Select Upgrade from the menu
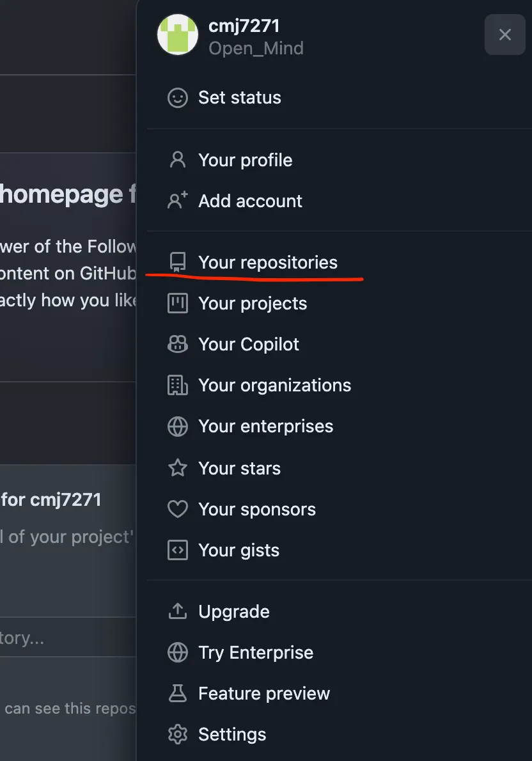This screenshot has height=761, width=532. (x=233, y=611)
